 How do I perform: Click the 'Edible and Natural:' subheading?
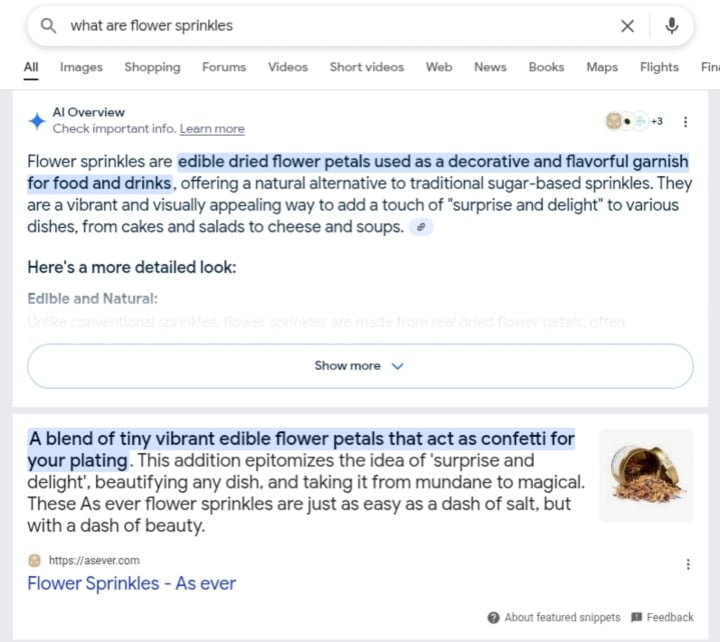click(92, 298)
